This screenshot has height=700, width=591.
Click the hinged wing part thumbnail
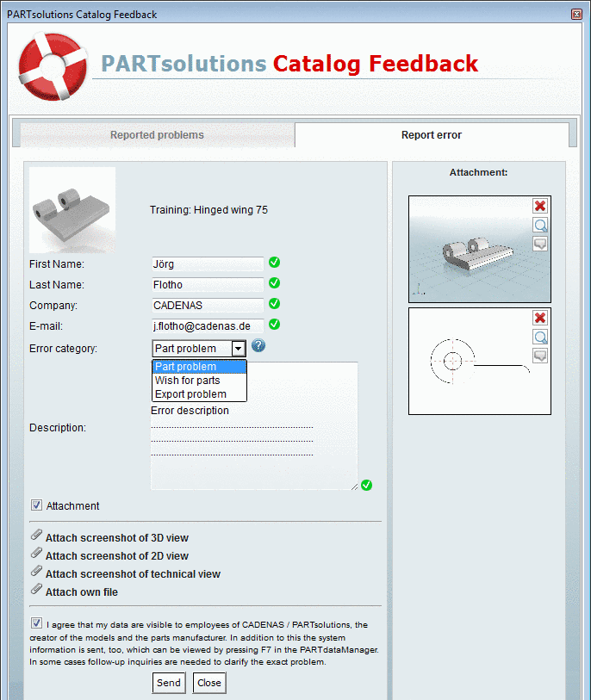(x=72, y=210)
